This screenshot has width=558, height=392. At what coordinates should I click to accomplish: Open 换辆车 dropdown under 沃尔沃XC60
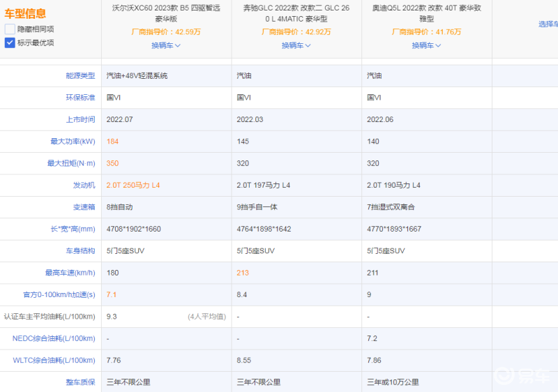[x=166, y=45]
